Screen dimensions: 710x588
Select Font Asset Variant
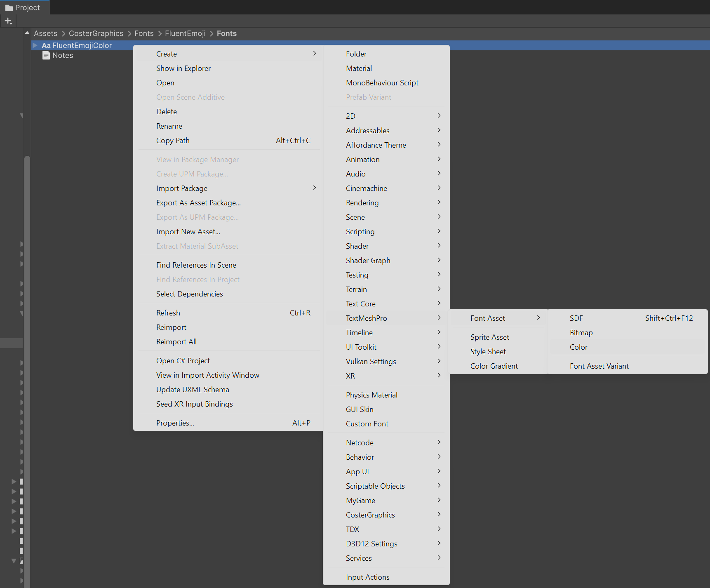(x=628, y=366)
